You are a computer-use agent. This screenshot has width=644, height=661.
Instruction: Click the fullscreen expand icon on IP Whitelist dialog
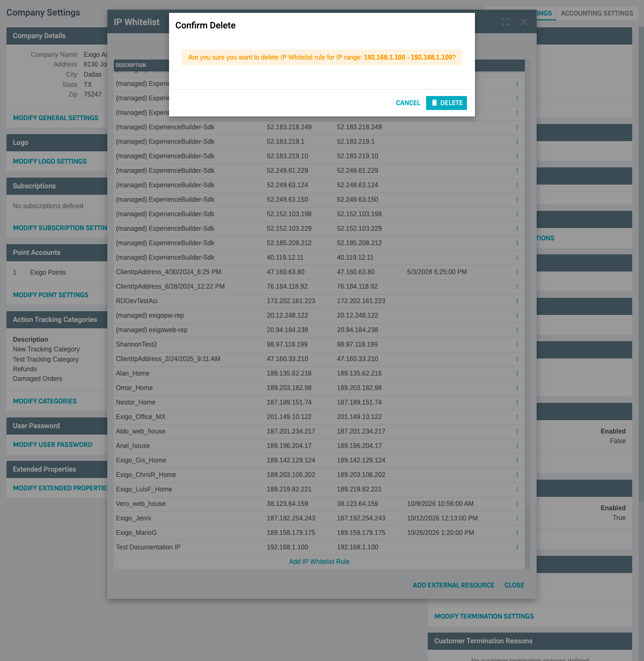coord(505,22)
